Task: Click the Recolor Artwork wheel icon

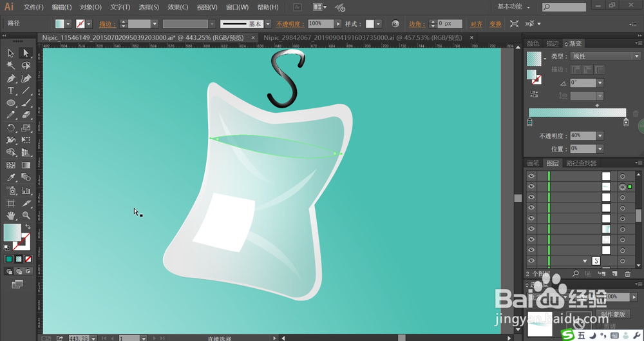Action: tap(395, 24)
